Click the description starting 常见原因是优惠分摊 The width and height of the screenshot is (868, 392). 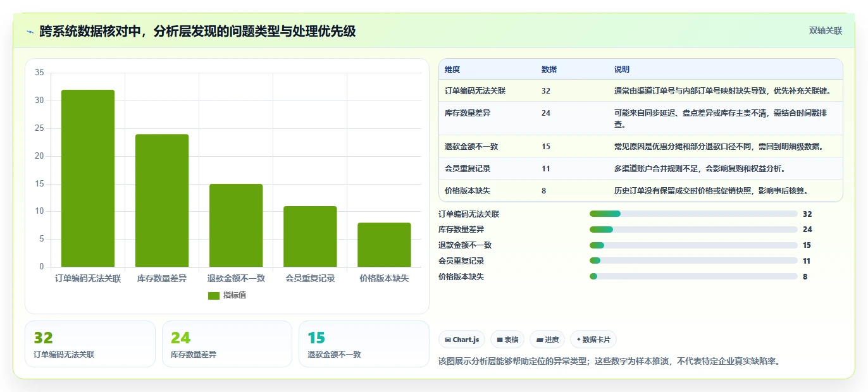pyautogui.click(x=719, y=147)
